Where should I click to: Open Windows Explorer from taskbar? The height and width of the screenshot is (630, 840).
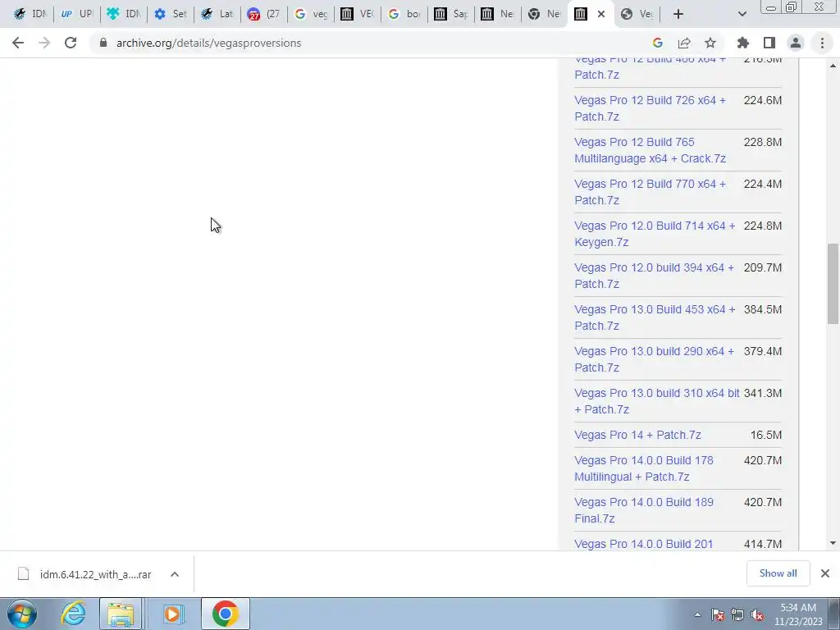(121, 614)
